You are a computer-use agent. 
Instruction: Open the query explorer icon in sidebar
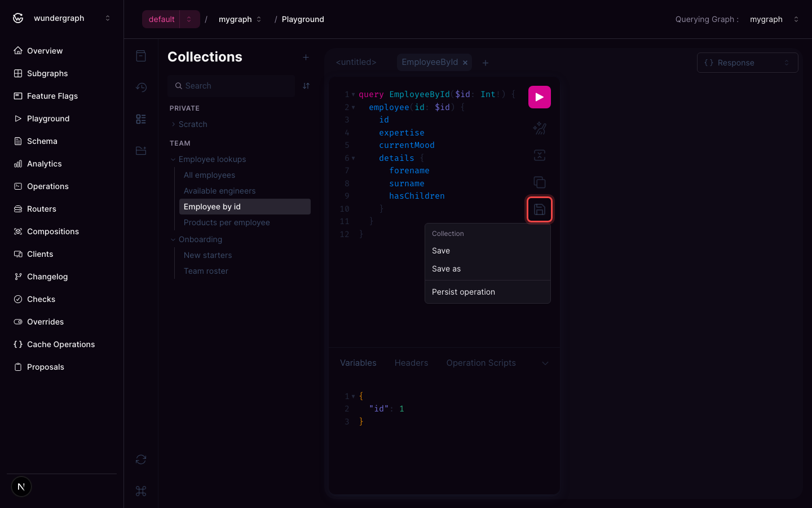point(141,119)
